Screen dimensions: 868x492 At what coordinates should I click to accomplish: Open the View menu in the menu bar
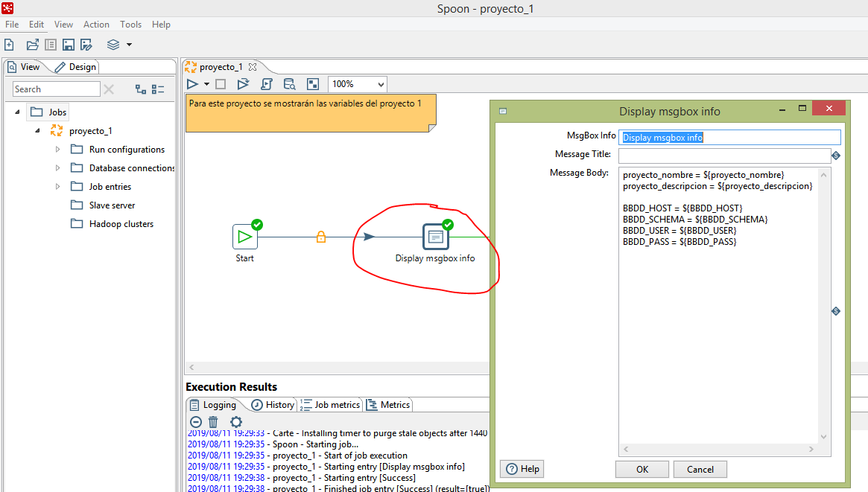pyautogui.click(x=63, y=25)
